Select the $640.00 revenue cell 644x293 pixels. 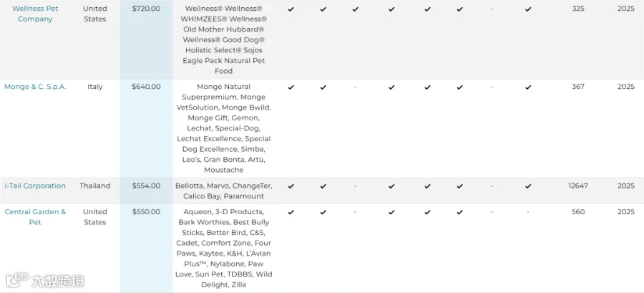[x=146, y=128]
